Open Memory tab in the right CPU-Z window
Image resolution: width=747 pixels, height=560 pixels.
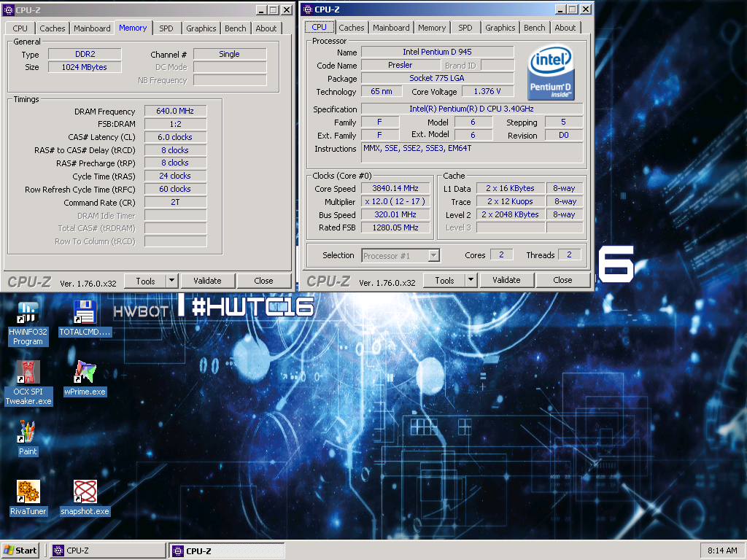pos(432,28)
